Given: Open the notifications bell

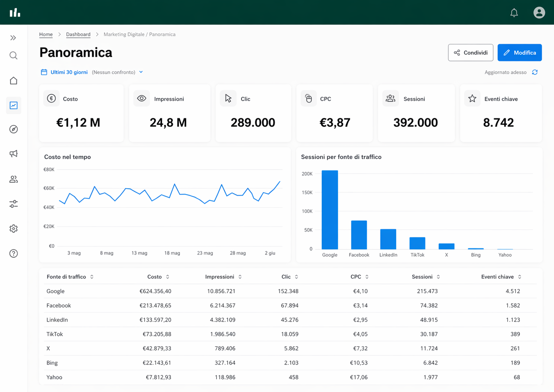Looking at the screenshot, I should tap(514, 13).
